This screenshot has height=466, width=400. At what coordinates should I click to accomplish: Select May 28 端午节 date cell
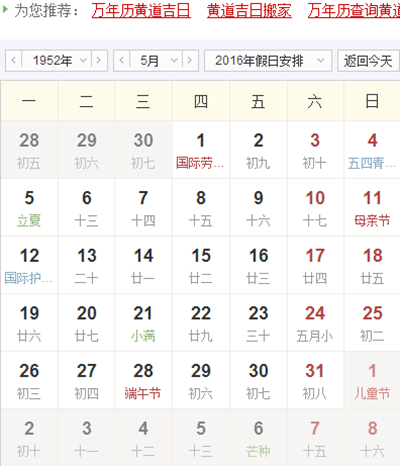pyautogui.click(x=143, y=380)
